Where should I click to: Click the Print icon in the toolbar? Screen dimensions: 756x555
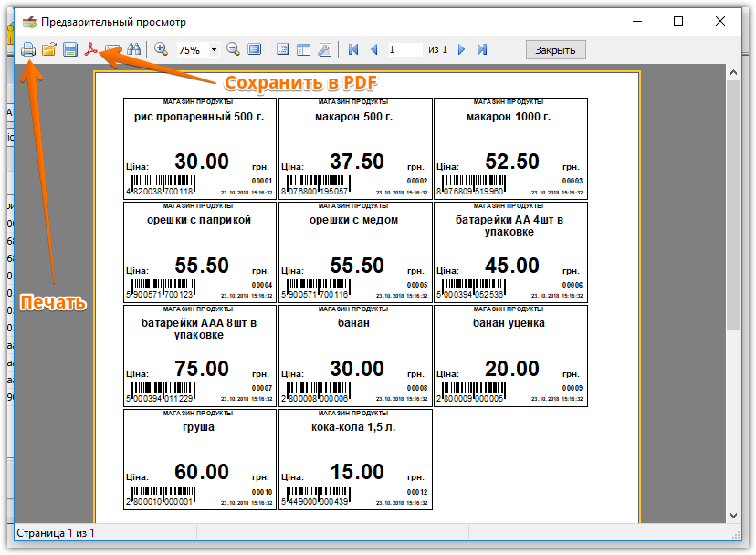pyautogui.click(x=28, y=49)
